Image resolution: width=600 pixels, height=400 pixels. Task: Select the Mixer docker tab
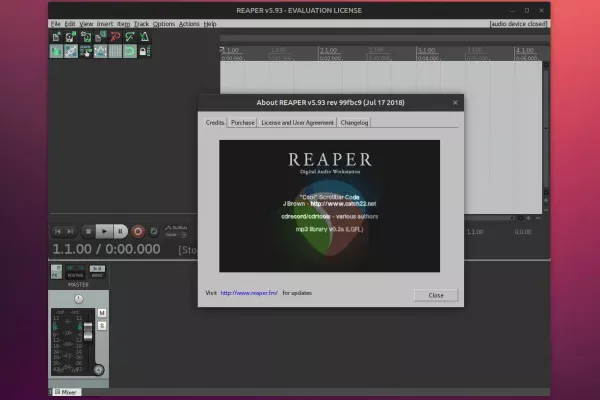coord(66,392)
